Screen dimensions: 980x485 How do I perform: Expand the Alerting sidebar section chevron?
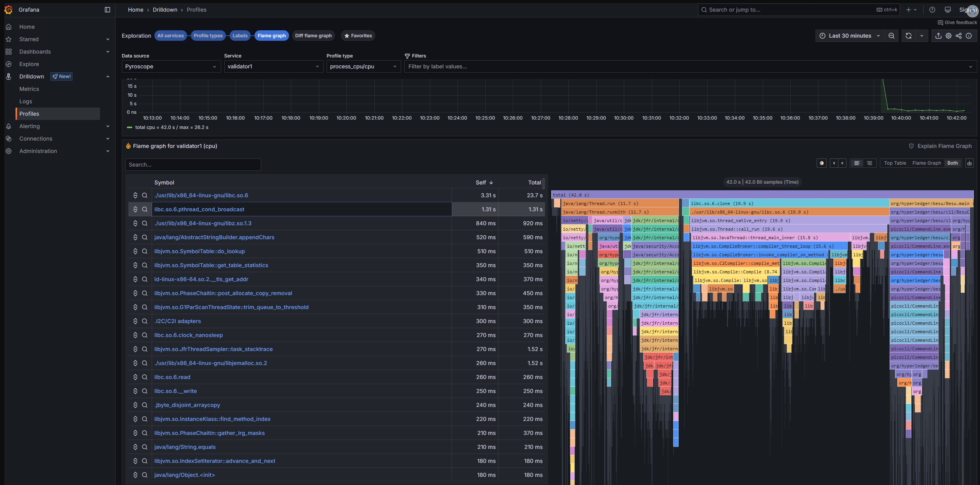tap(108, 126)
